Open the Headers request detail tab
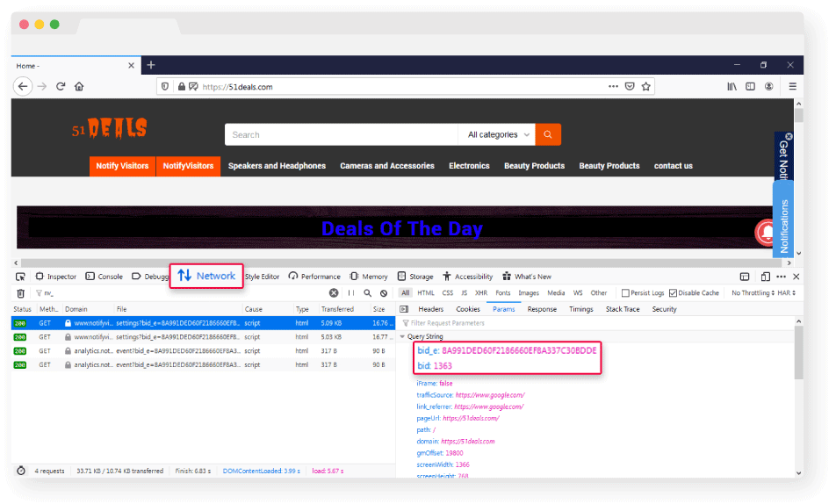This screenshot has height=504, width=836. pos(431,309)
